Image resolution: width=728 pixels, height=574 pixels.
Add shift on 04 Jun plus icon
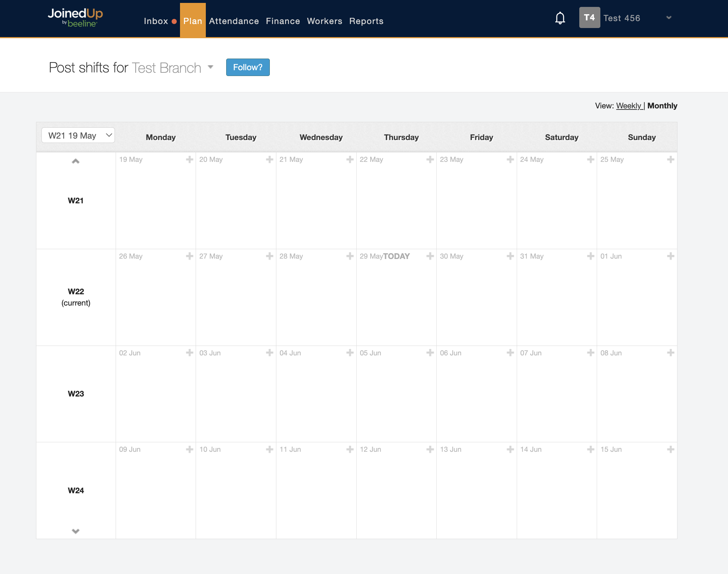coord(350,353)
